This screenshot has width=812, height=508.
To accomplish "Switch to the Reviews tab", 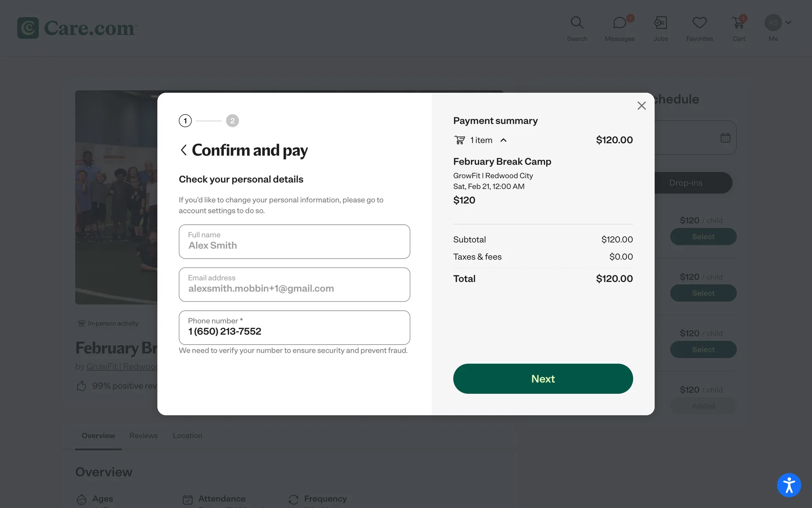I will click(x=143, y=436).
